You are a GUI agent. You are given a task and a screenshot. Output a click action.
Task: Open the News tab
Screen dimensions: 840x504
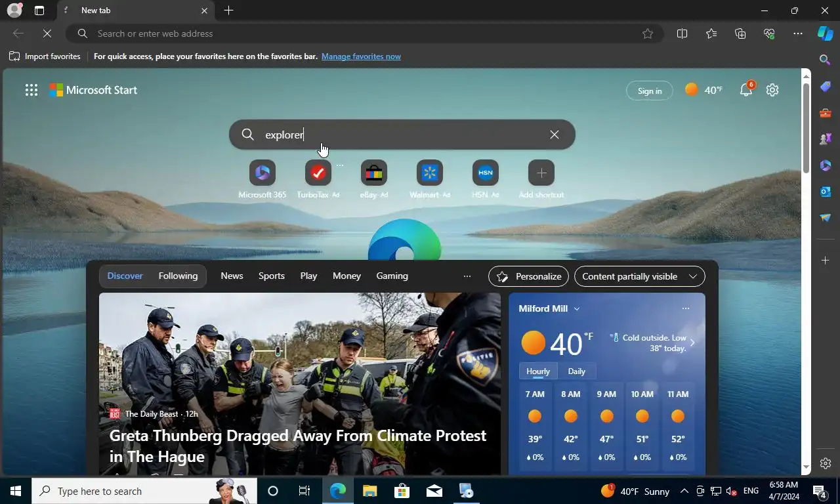point(232,276)
